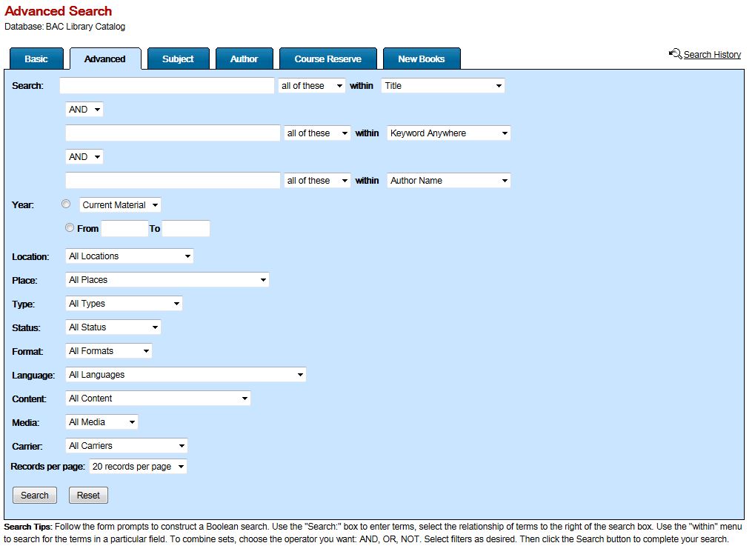Expand the first AND operator dropdown

pos(84,109)
